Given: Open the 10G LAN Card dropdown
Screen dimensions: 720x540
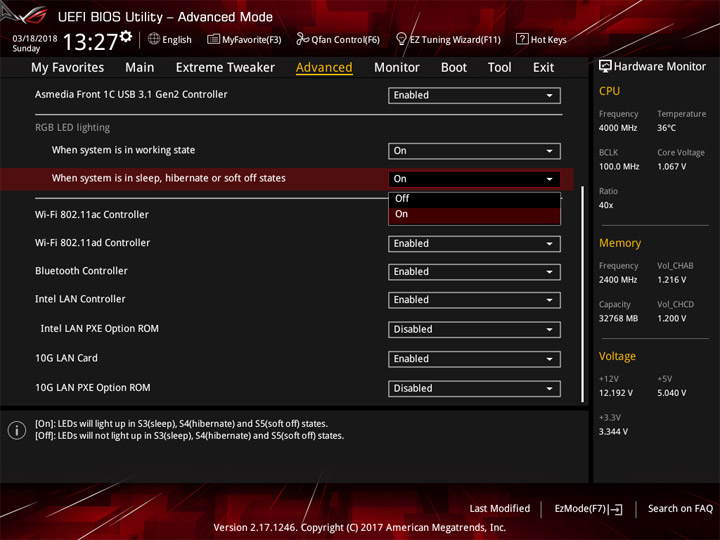Looking at the screenshot, I should coord(474,359).
